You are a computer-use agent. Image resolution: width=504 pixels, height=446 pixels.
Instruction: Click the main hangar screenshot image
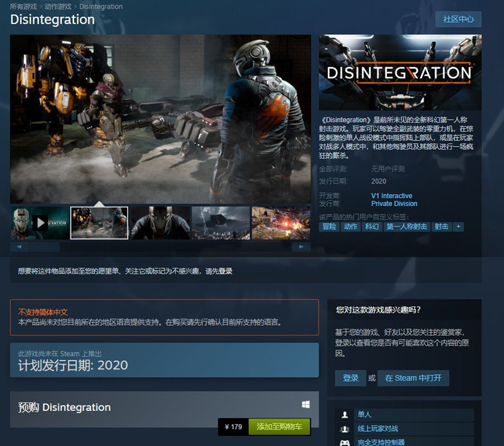[x=160, y=119]
